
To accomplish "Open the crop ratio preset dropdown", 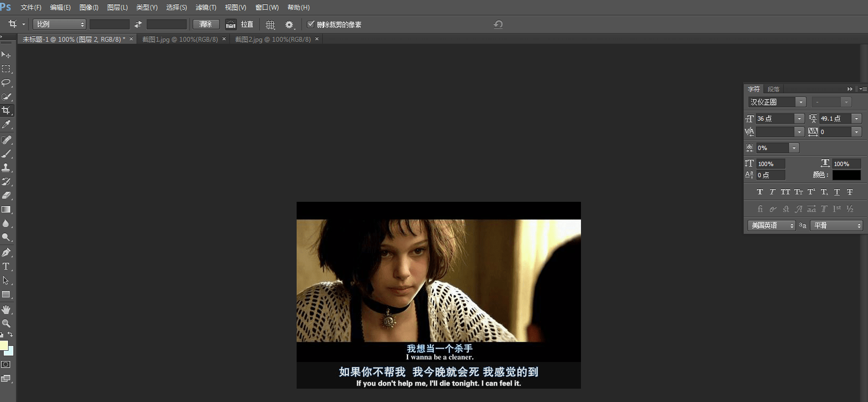I will tap(59, 25).
